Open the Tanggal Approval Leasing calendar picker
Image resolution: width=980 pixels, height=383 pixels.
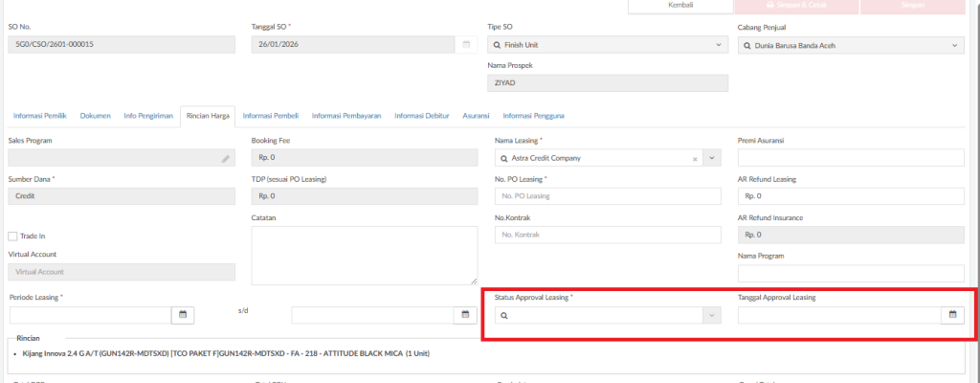(952, 314)
